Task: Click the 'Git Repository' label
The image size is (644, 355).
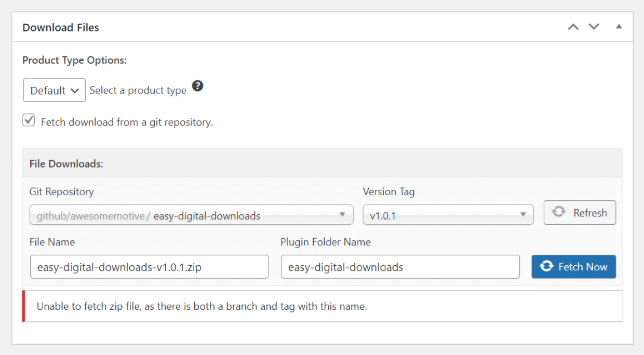Action: 62,192
